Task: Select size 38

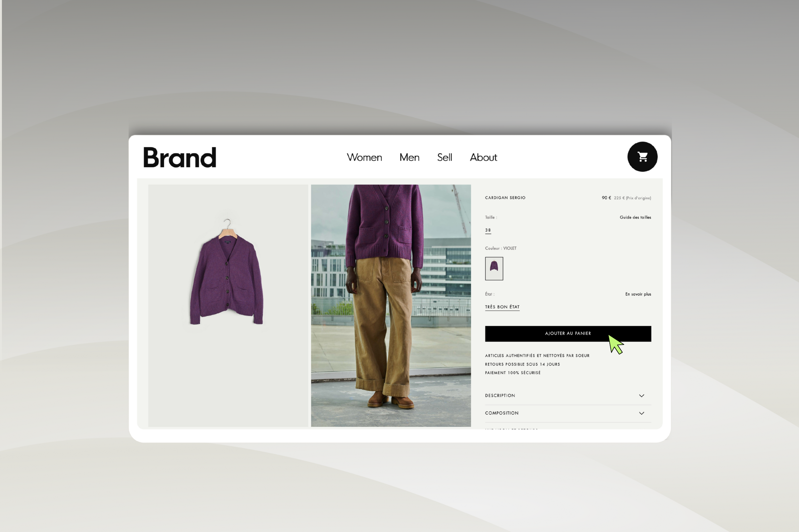Action: pos(488,230)
